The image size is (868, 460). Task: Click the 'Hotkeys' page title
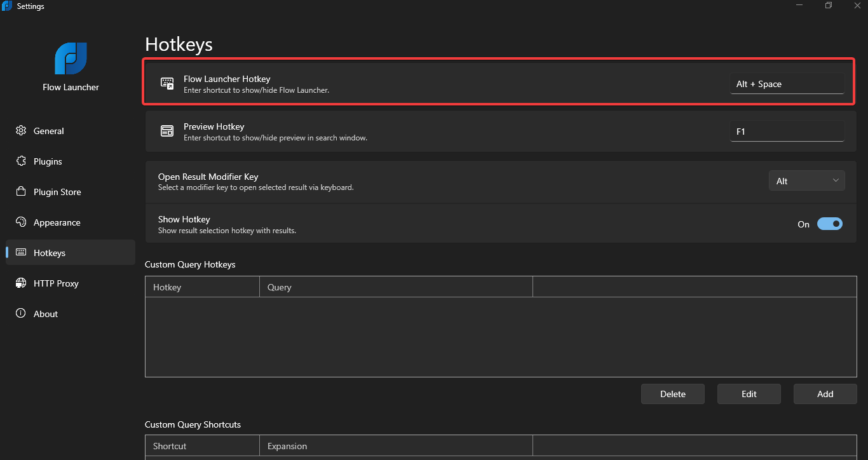click(x=179, y=44)
